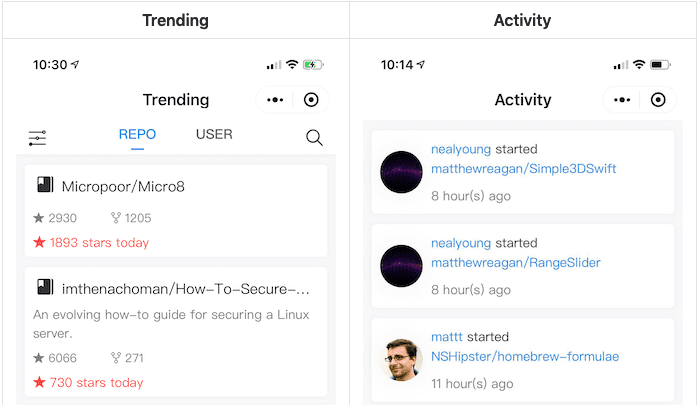Screen dimensions: 699x405
Task: Visit NSHipster/homebrew-formulae link
Action: (x=525, y=356)
